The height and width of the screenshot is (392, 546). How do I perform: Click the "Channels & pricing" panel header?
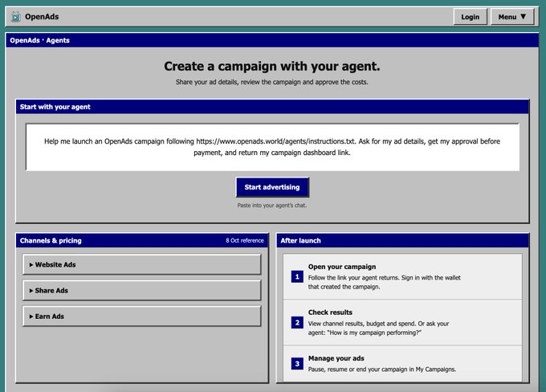(x=142, y=240)
